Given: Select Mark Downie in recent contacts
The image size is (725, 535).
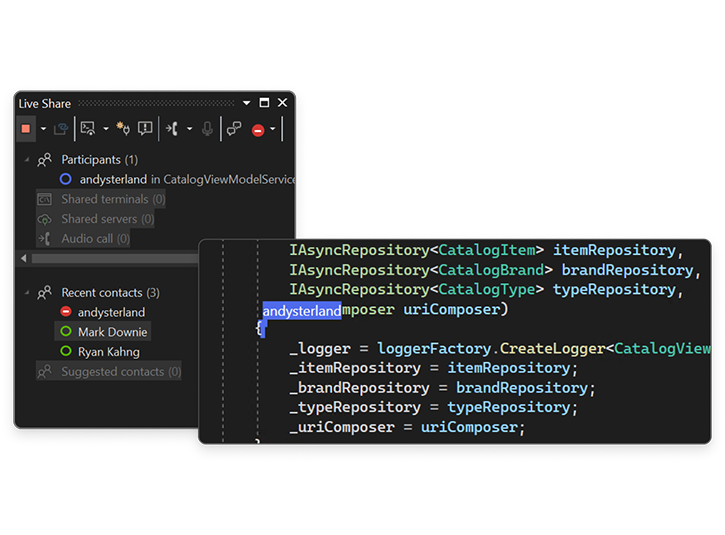Looking at the screenshot, I should [x=112, y=332].
